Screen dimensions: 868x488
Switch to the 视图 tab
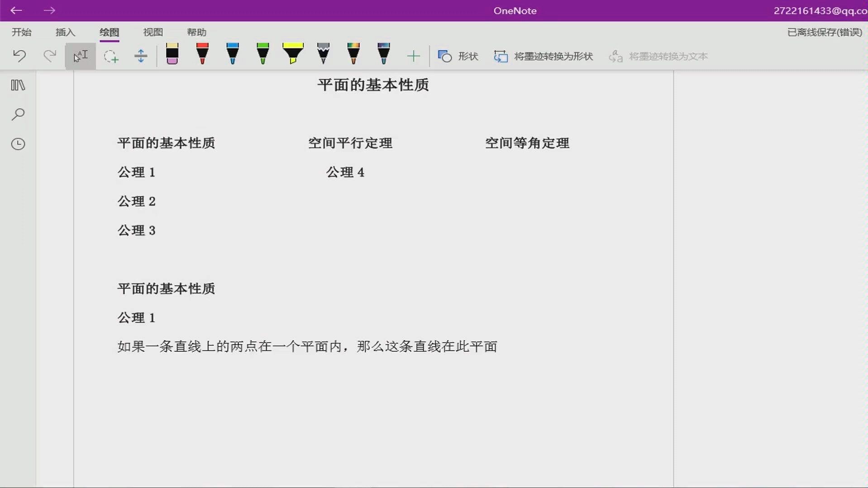(x=153, y=32)
